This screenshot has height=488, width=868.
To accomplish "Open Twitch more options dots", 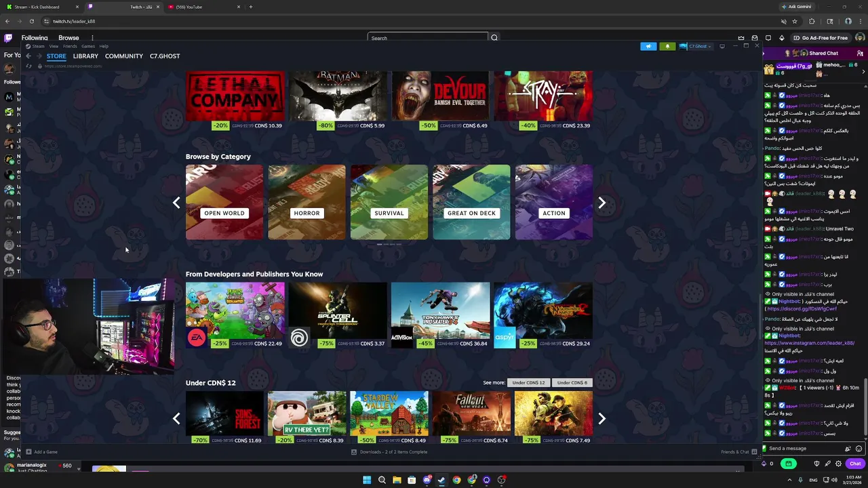I will click(x=92, y=38).
